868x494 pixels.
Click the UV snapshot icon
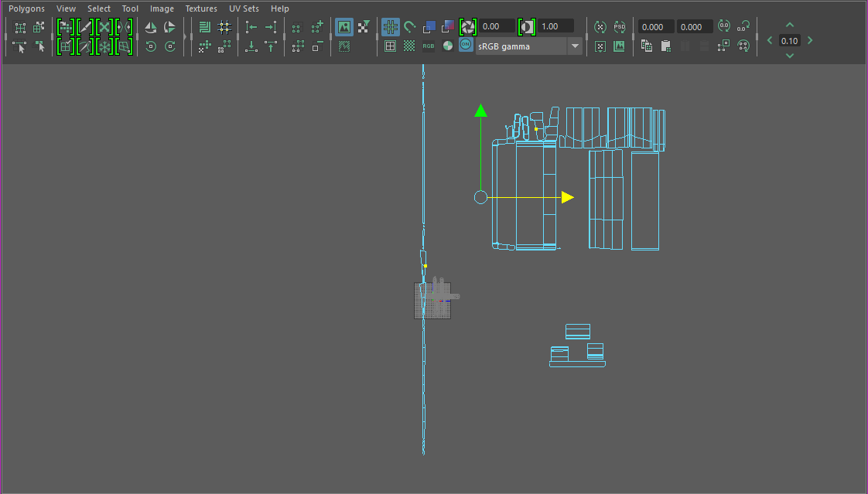click(619, 46)
